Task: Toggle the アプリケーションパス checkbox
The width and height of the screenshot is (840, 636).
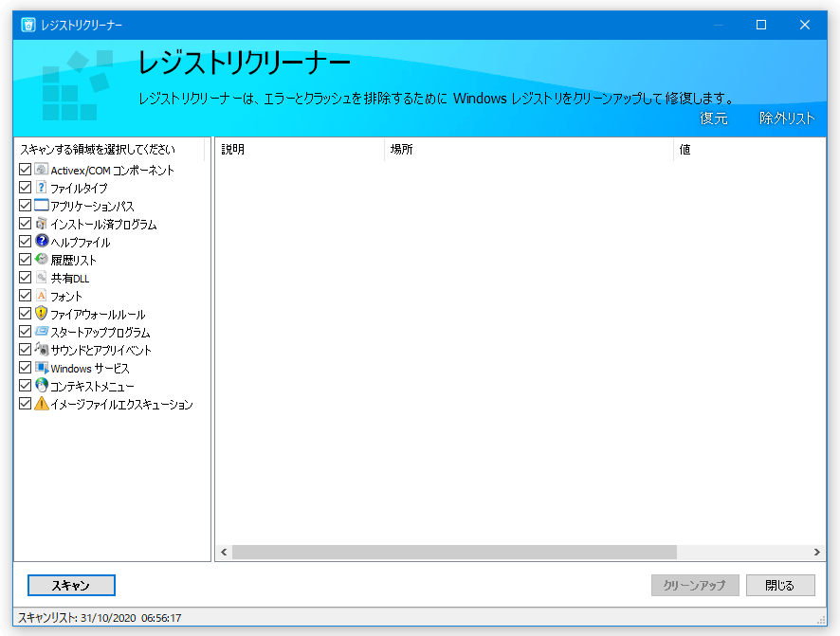Action: click(25, 205)
